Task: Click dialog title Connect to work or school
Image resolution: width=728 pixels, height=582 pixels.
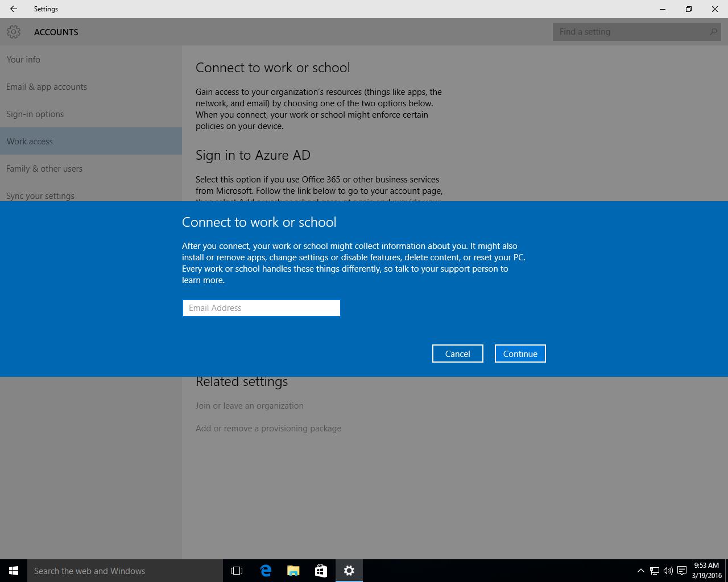Action: click(259, 222)
